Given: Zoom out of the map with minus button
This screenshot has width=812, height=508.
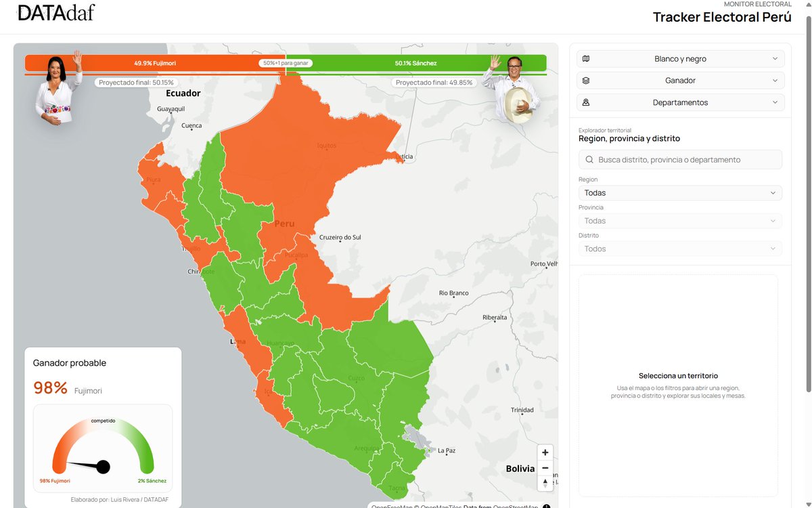Looking at the screenshot, I should coord(545,467).
